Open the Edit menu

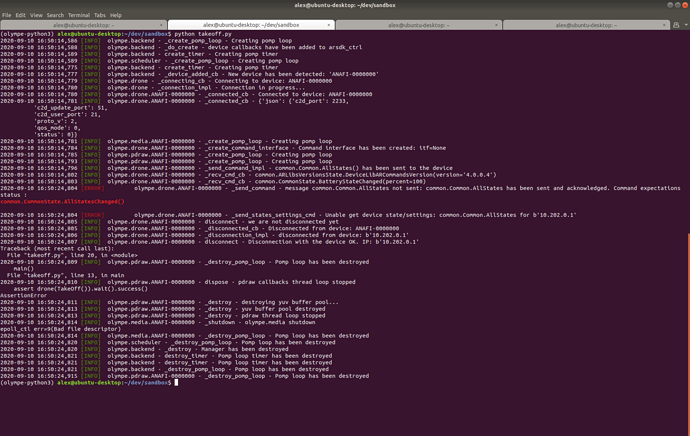pyautogui.click(x=20, y=15)
